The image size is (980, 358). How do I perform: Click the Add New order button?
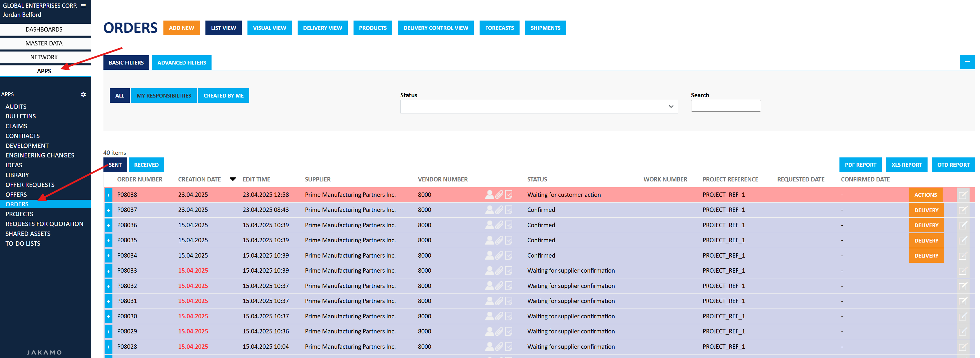tap(181, 28)
